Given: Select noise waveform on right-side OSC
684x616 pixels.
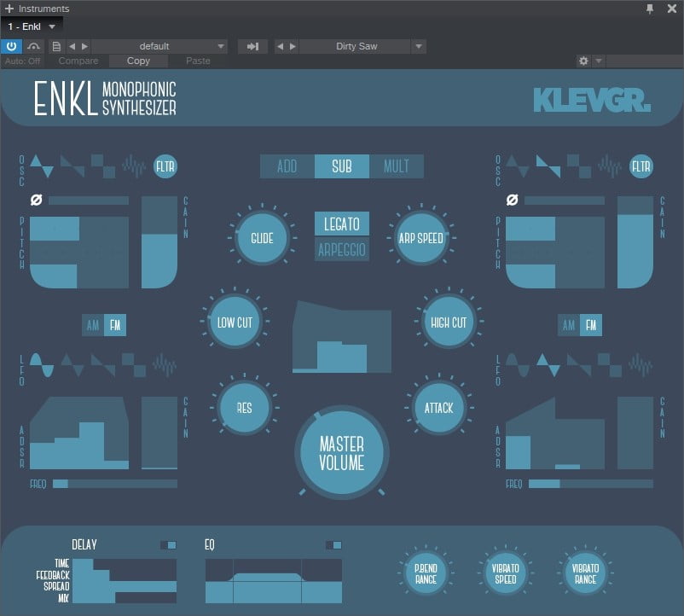Looking at the screenshot, I should click(x=610, y=166).
